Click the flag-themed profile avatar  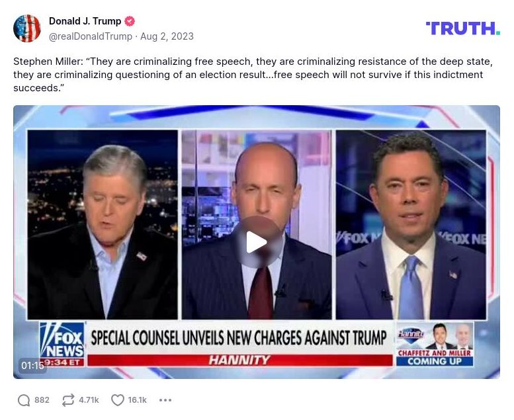[x=27, y=28]
